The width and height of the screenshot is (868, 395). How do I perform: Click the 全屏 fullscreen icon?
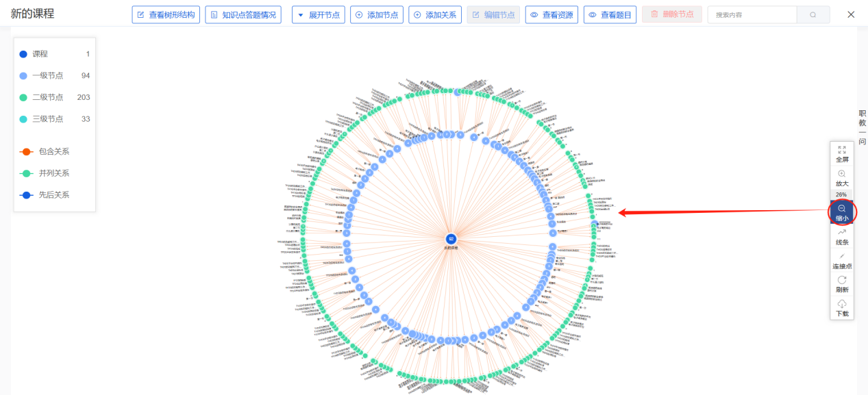842,149
